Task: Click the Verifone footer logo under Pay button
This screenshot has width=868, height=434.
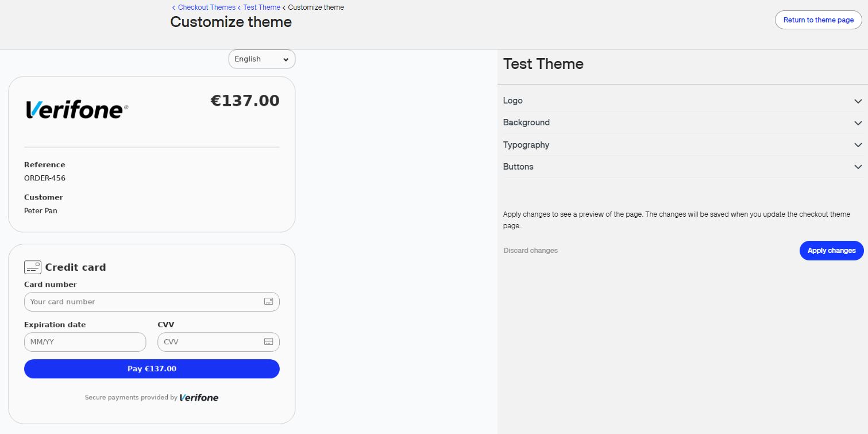Action: click(x=199, y=397)
